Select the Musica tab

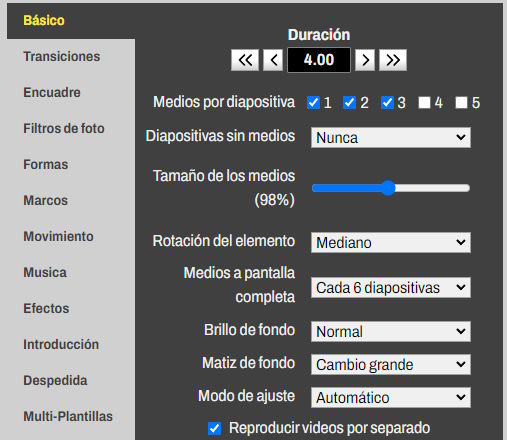[x=45, y=272]
